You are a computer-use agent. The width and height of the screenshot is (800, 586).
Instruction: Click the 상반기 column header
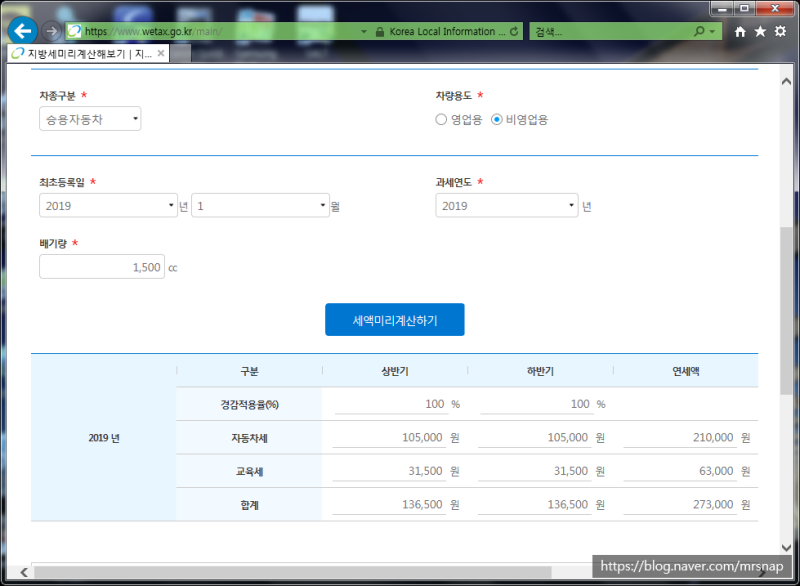point(395,371)
